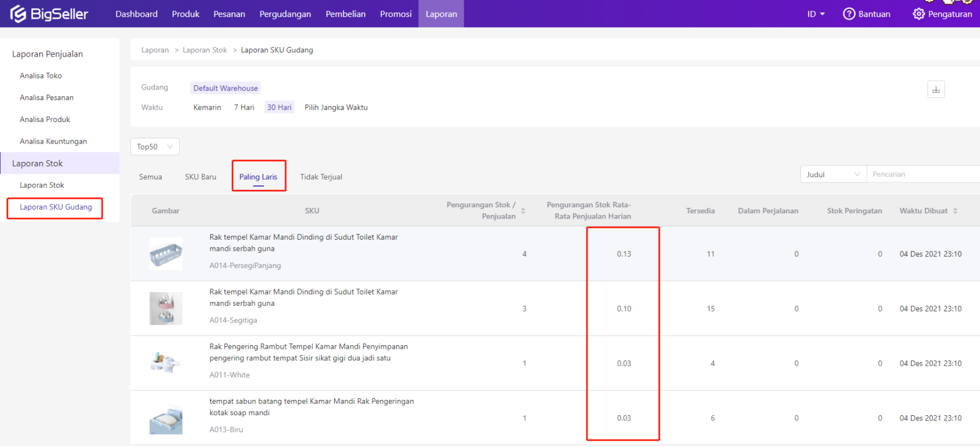980x447 pixels.
Task: Open Pengaturan settings gear
Action: click(x=918, y=14)
